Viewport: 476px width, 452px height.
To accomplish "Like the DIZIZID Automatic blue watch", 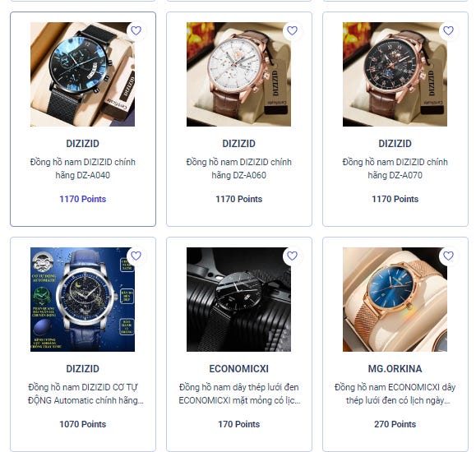I will 136,256.
